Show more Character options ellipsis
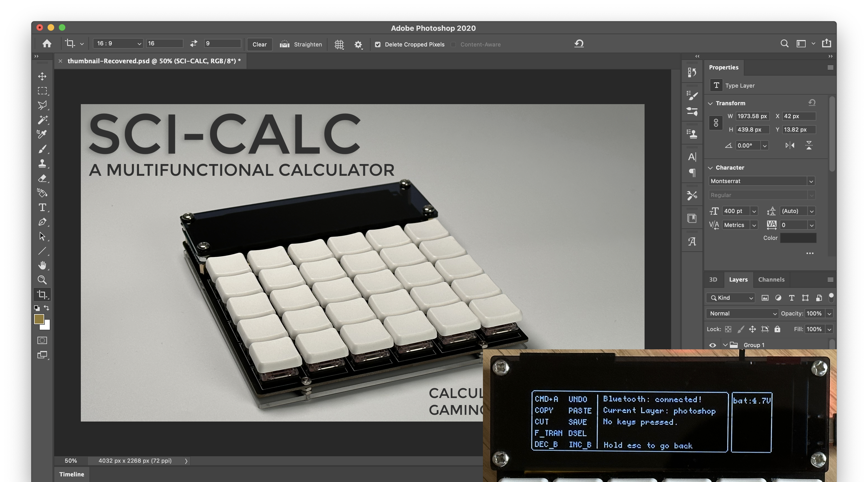The height and width of the screenshot is (482, 868). (x=810, y=253)
